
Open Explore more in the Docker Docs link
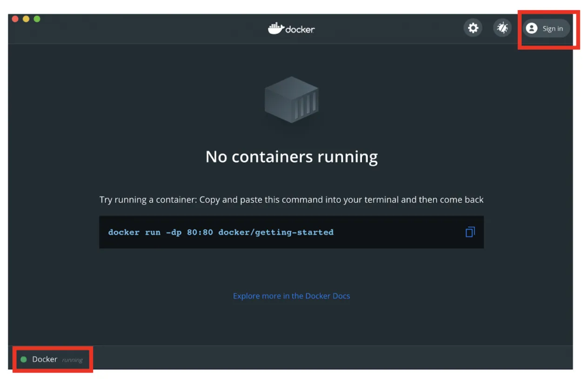coord(292,296)
